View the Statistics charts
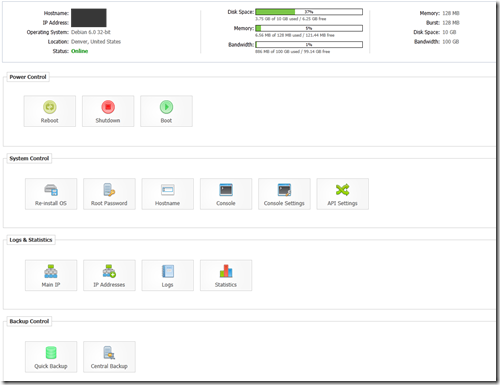The image size is (500, 385). (226, 275)
